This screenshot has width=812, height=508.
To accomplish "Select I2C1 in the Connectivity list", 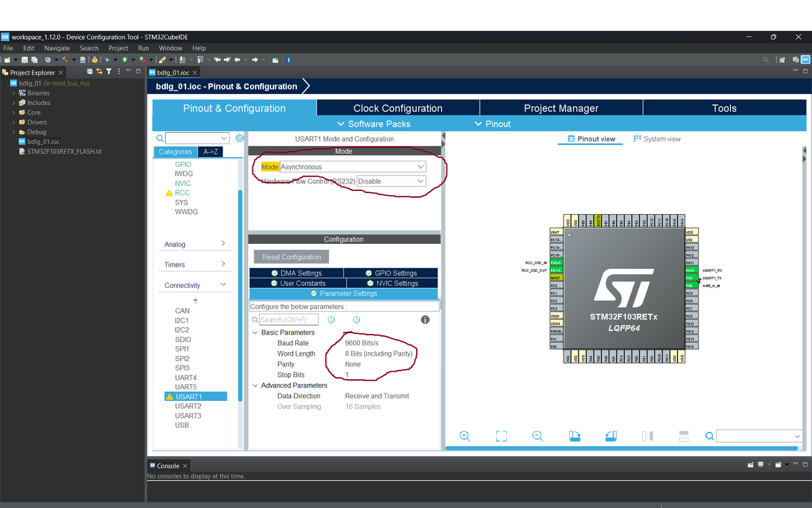I will (182, 320).
